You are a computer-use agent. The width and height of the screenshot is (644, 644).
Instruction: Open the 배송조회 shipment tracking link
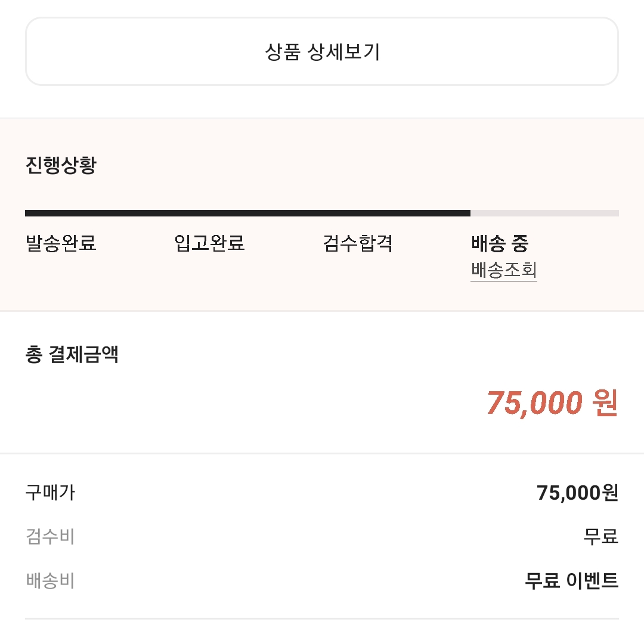[x=504, y=270]
